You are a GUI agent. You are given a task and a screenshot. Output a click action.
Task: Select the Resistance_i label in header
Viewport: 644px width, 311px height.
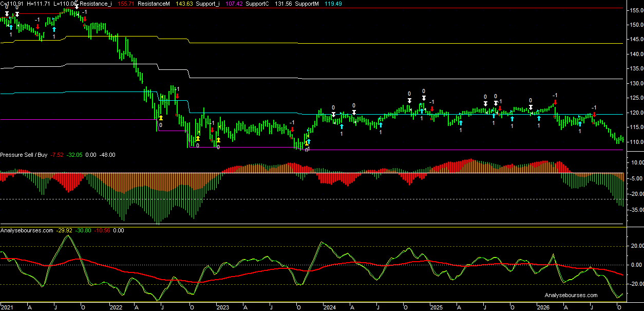tap(95, 4)
